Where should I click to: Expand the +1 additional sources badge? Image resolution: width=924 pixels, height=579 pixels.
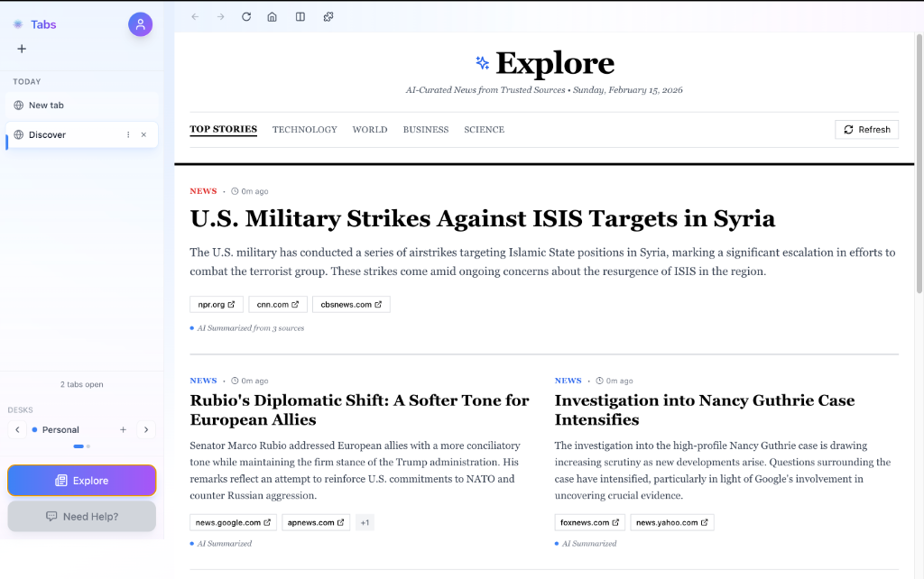click(365, 522)
